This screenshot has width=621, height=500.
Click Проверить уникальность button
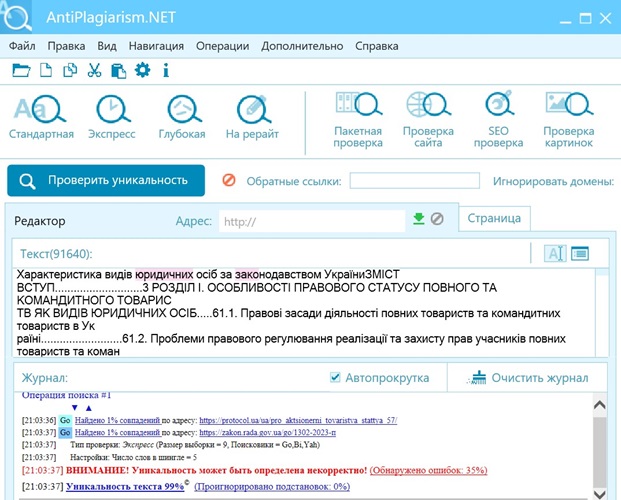coord(106,181)
